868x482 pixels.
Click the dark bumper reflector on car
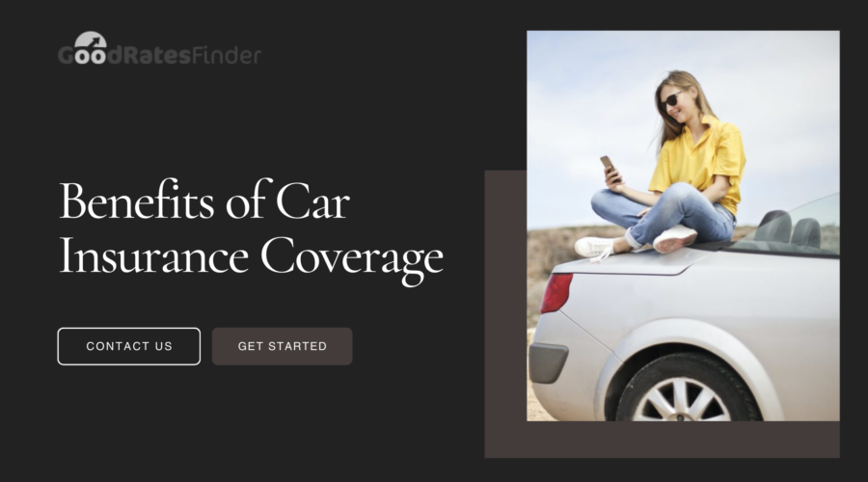tap(548, 363)
